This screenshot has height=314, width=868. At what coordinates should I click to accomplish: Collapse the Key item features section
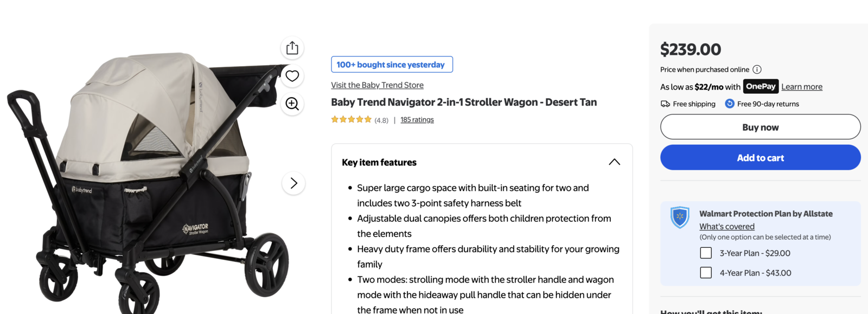[614, 162]
